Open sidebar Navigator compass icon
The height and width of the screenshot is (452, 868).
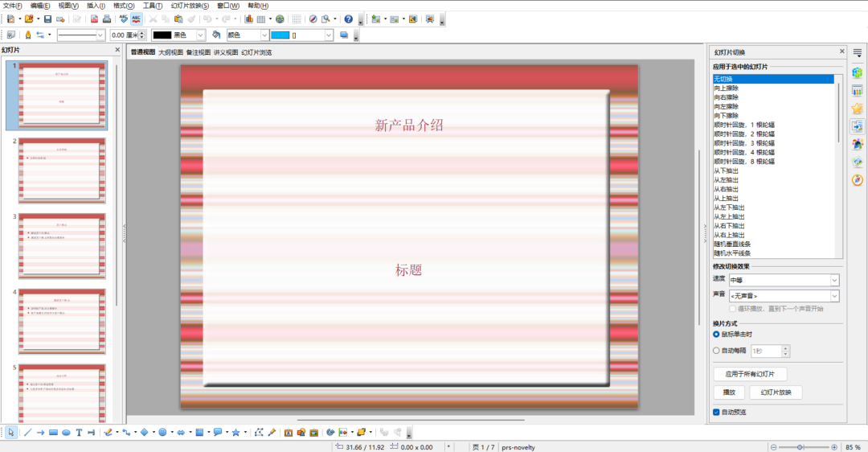(x=858, y=180)
